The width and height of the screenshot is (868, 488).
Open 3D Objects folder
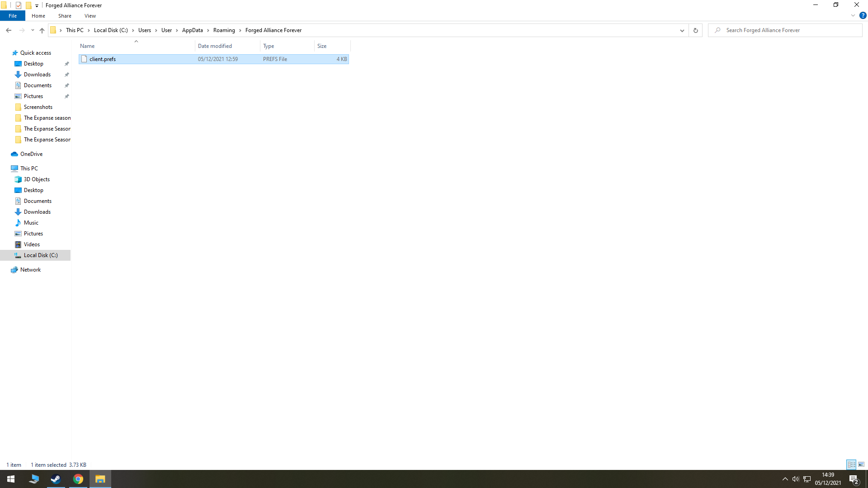[x=37, y=179]
